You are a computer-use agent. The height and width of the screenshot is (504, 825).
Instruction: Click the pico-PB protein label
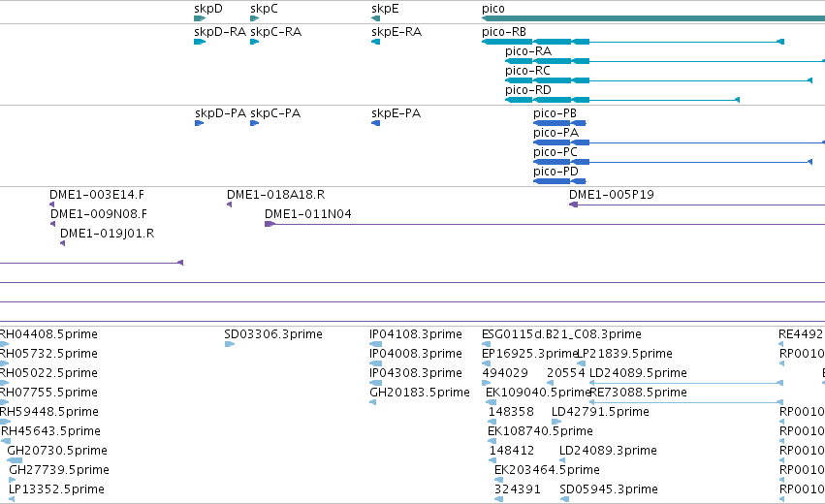click(x=555, y=113)
